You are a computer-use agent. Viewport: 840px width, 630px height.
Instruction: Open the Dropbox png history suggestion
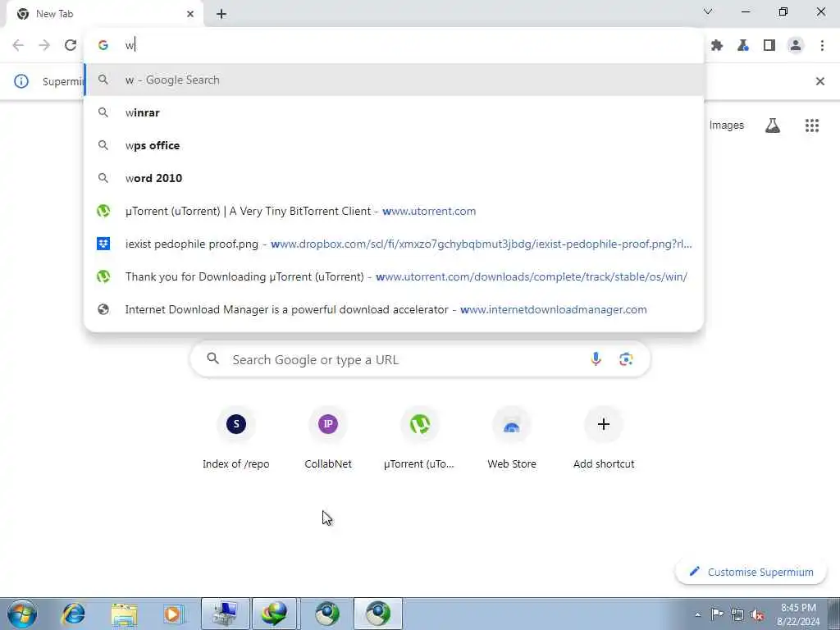(394, 244)
